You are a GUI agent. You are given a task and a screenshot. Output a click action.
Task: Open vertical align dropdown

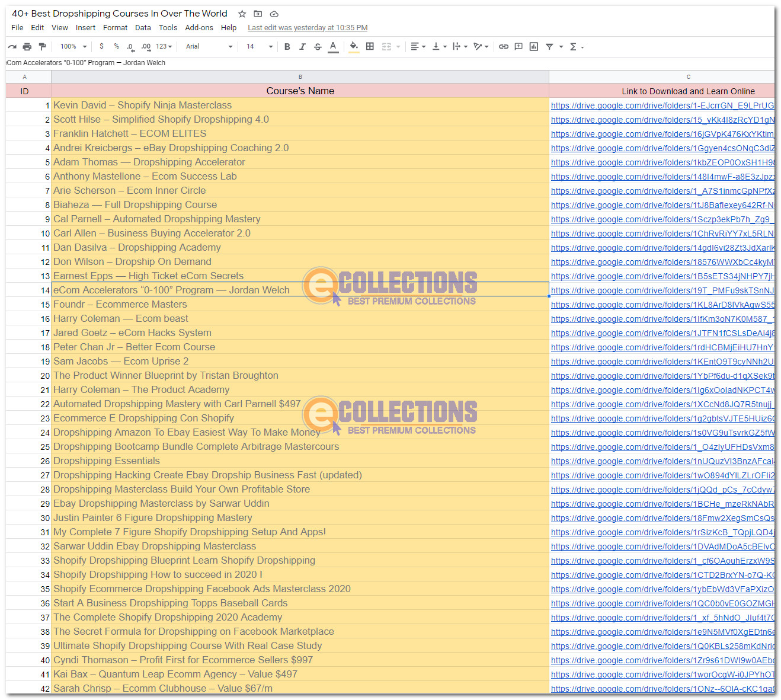[x=439, y=46]
